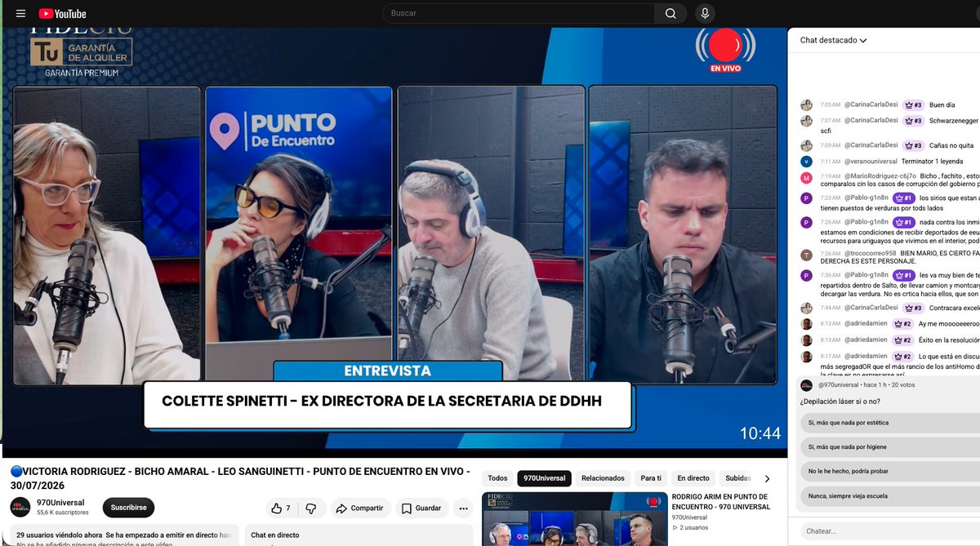980x546 pixels.
Task: Open @970universal poll author avatar
Action: [806, 385]
